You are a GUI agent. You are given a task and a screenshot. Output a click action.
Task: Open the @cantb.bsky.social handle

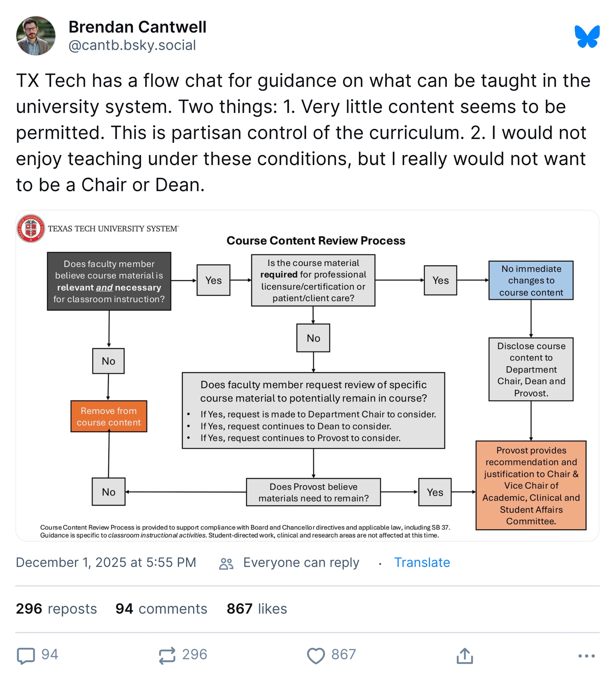click(132, 45)
